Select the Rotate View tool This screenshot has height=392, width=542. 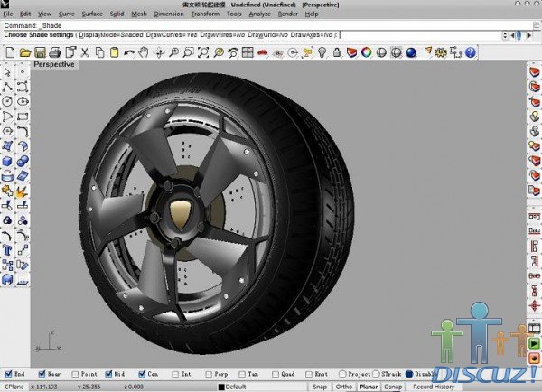coord(159,52)
